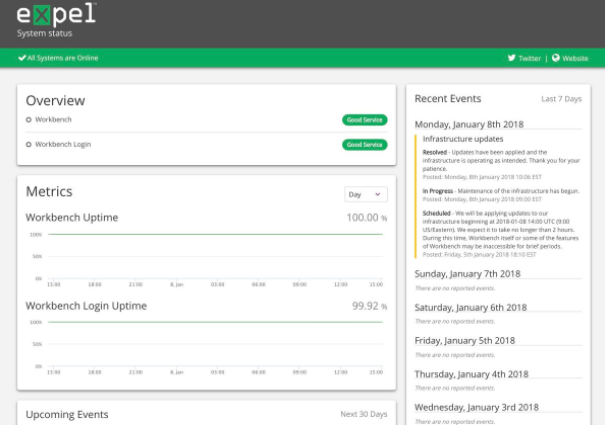Open the Day metrics range dropdown
The height and width of the screenshot is (425, 605).
click(366, 194)
